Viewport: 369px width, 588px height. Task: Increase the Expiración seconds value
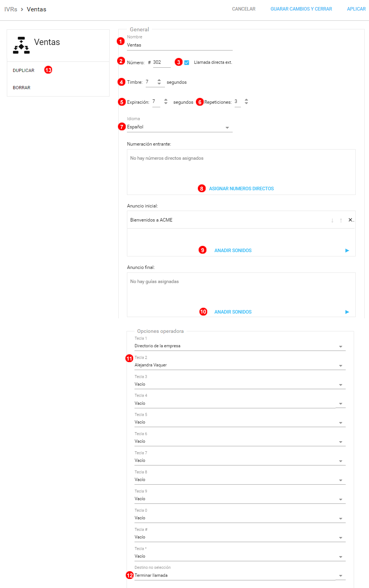pyautogui.click(x=166, y=100)
